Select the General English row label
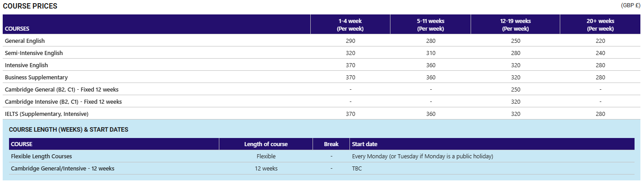The width and height of the screenshot is (644, 184). click(x=25, y=41)
